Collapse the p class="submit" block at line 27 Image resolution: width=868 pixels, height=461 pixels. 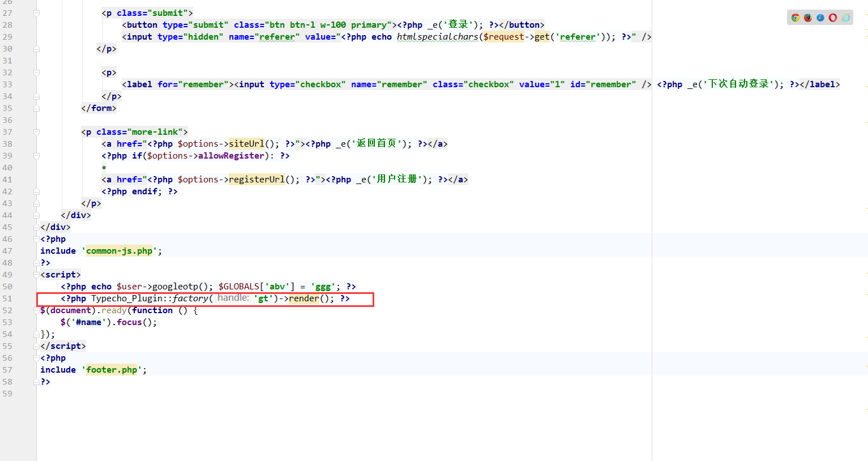pos(36,13)
